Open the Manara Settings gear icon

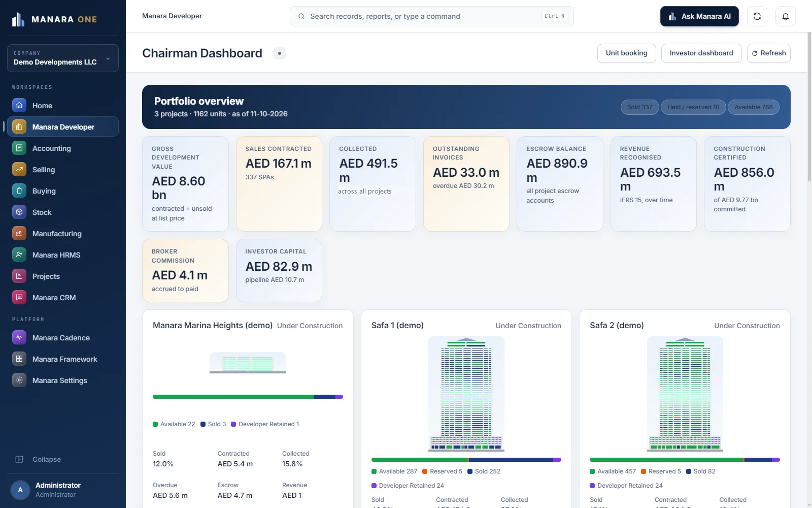[19, 380]
